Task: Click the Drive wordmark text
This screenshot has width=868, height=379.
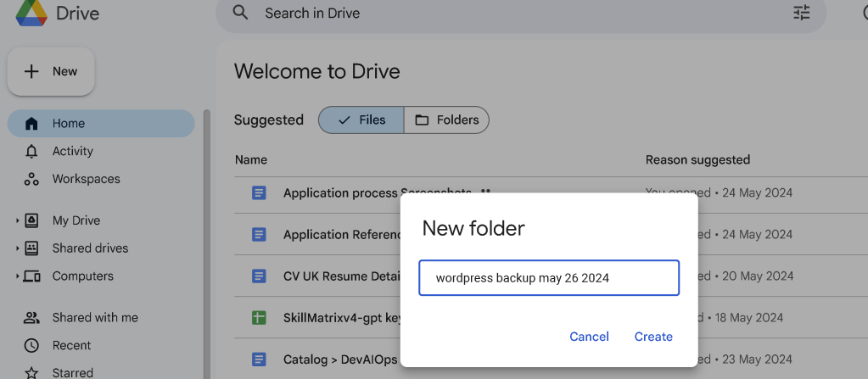Action: (x=77, y=13)
